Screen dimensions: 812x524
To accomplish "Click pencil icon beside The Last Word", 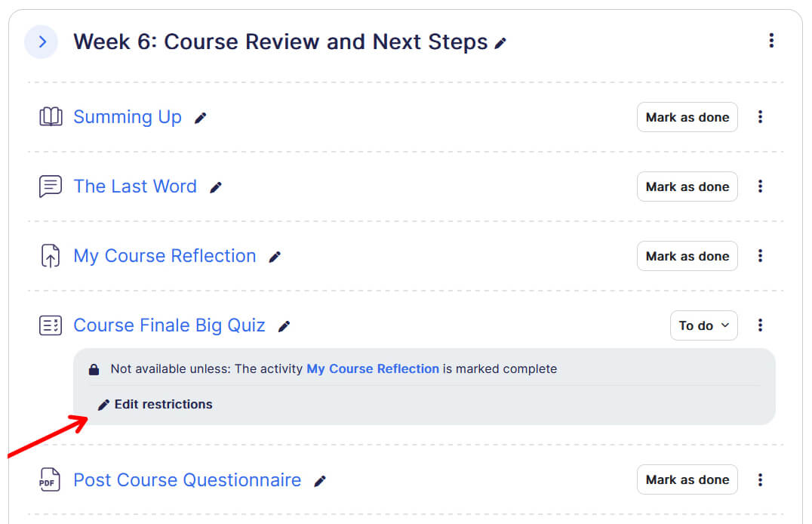I will coord(216,187).
